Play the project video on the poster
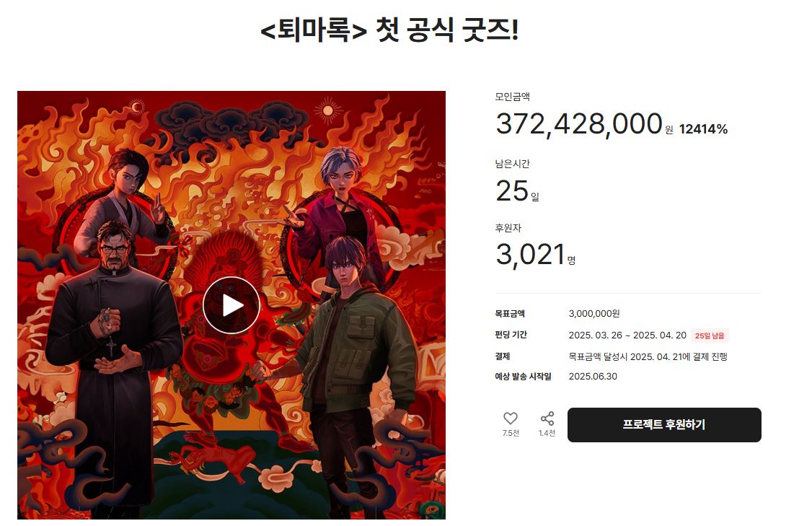Screen dimensions: 812x526 (x=231, y=305)
